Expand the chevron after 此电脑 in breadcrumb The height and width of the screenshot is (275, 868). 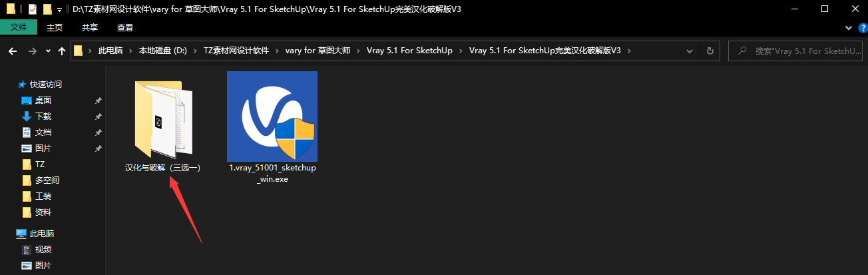[x=130, y=51]
